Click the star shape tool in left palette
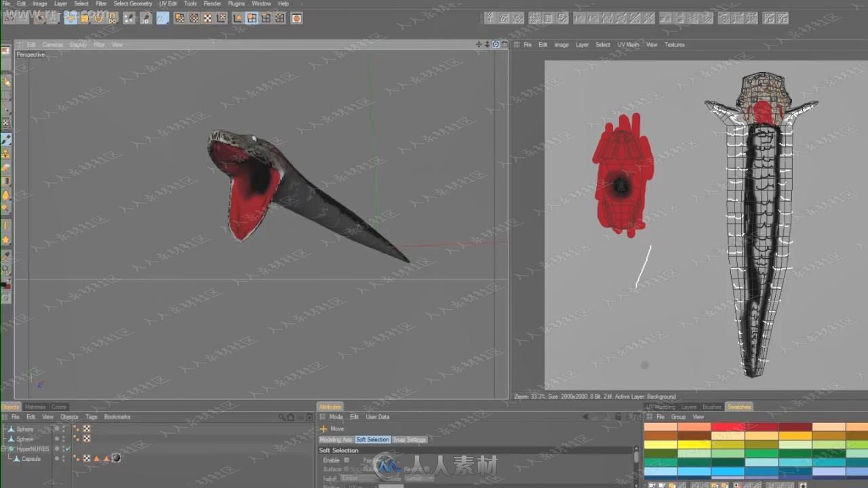868x488 pixels. (6, 240)
